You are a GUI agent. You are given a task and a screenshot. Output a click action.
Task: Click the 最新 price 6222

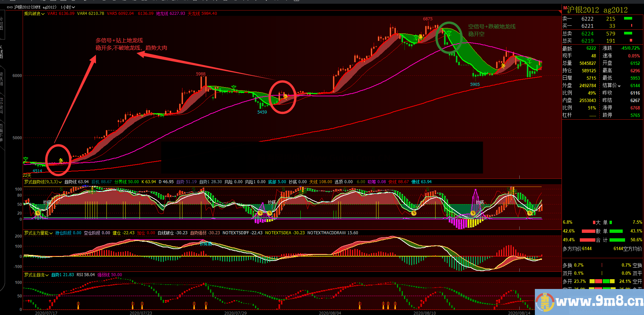[591, 48]
